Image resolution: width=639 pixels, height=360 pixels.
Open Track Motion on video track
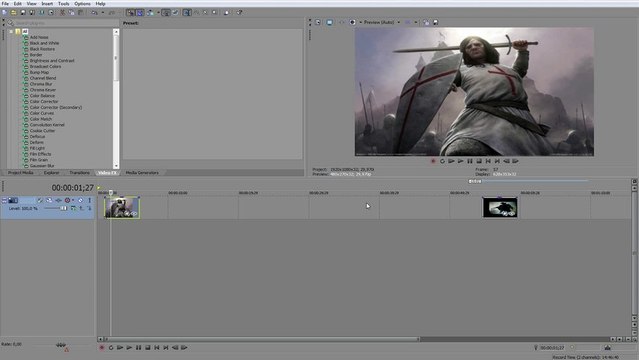(49, 200)
